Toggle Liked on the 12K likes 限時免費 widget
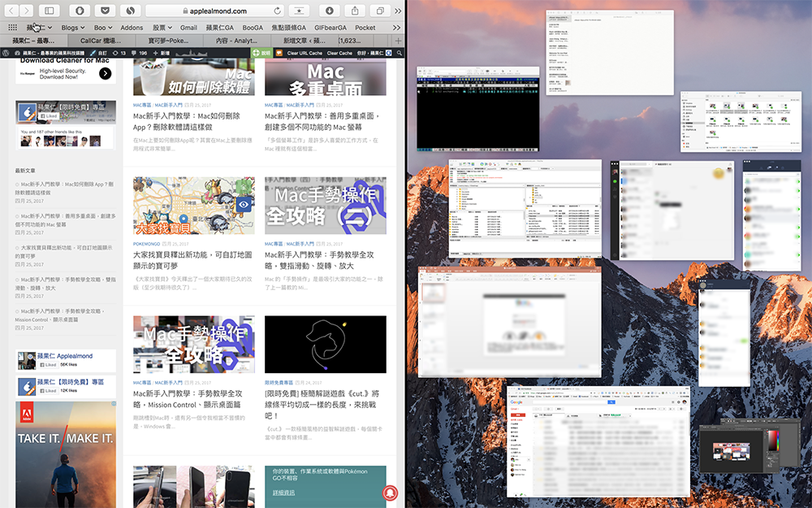 [x=48, y=391]
